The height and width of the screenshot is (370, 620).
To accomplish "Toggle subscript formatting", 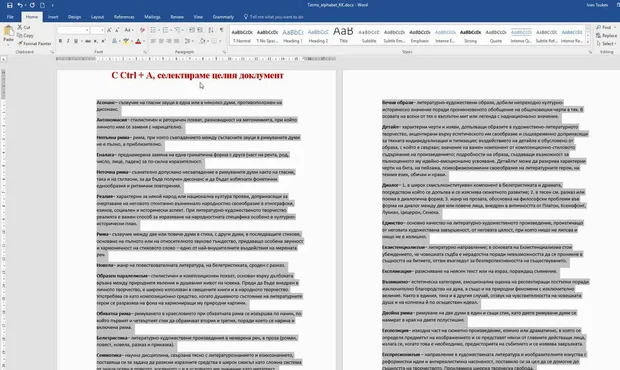I will click(x=96, y=41).
